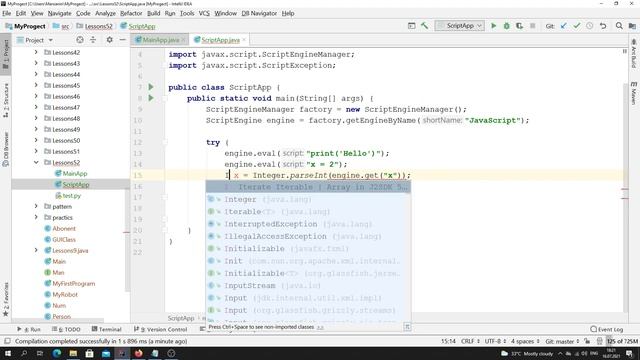
Task: Open the VCS menu
Action: coord(204,13)
